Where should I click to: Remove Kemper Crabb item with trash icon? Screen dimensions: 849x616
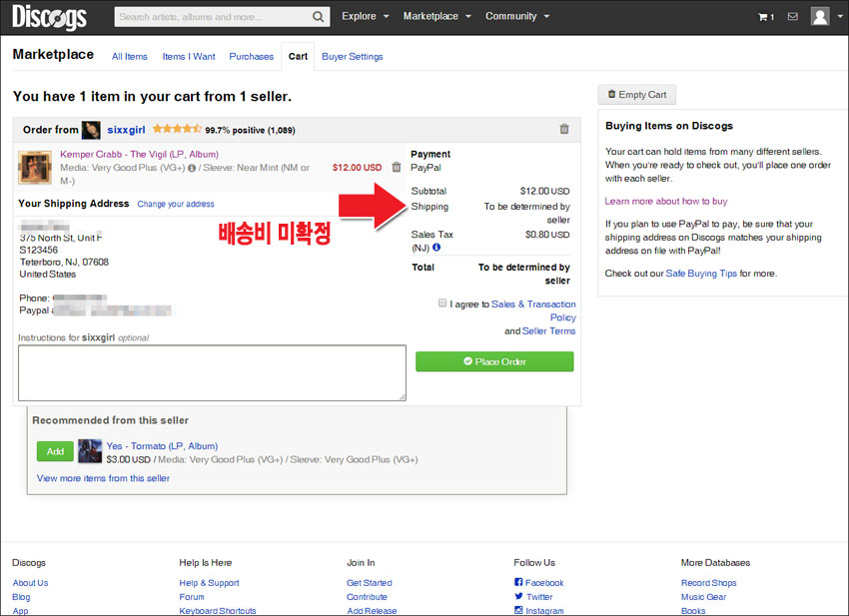[x=397, y=168]
